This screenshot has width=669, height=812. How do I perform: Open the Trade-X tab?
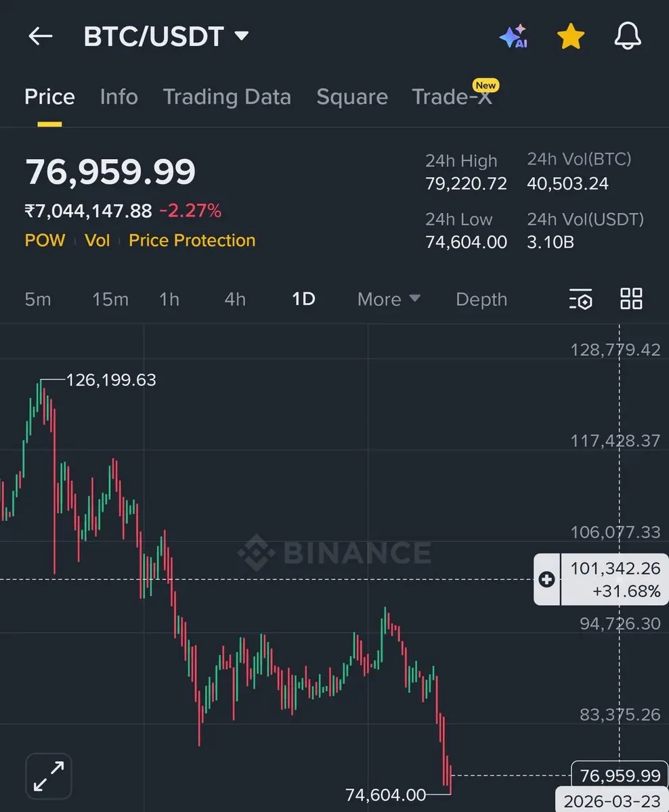point(452,97)
